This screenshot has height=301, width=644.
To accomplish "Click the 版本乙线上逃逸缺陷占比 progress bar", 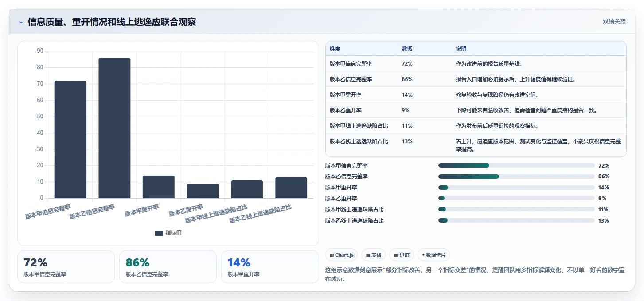I will point(516,220).
